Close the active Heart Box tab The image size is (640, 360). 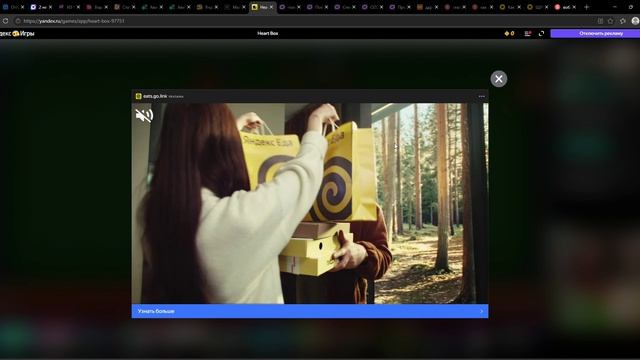(271, 7)
